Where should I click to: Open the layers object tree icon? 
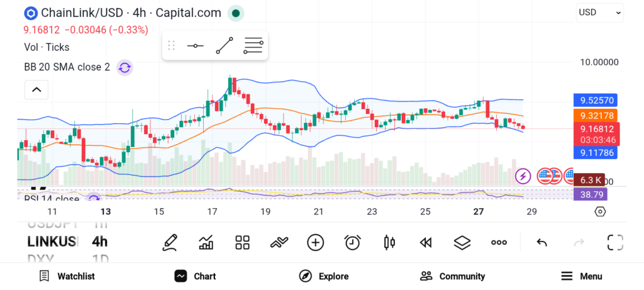click(462, 242)
